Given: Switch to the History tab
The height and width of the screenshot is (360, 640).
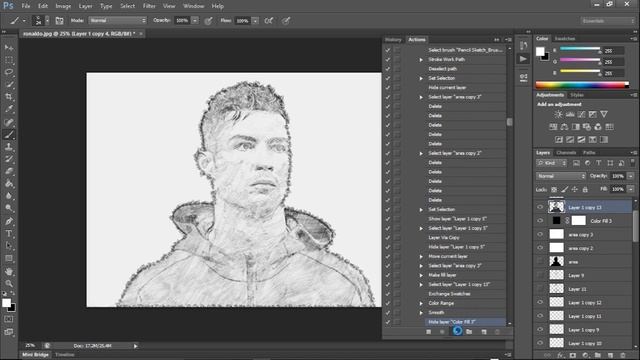Looking at the screenshot, I should point(393,40).
